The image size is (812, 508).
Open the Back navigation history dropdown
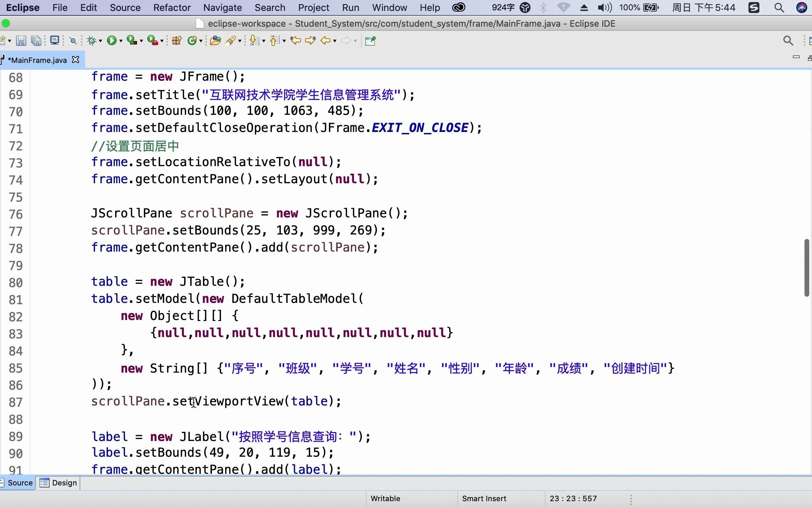point(335,41)
